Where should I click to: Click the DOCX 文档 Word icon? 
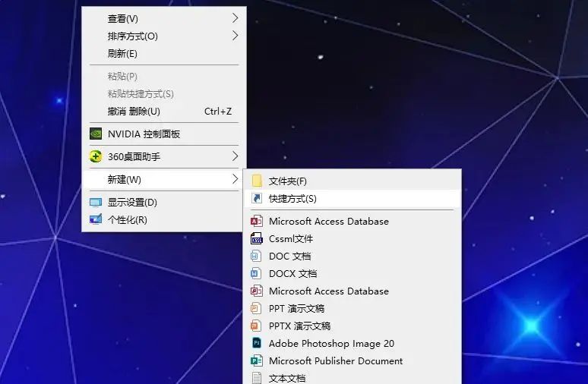pyautogui.click(x=256, y=273)
